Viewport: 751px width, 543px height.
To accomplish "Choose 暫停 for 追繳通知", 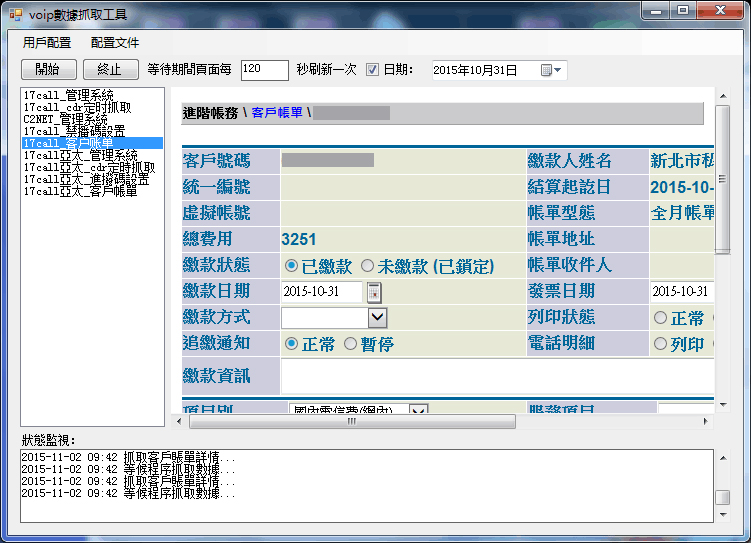I will 350,344.
